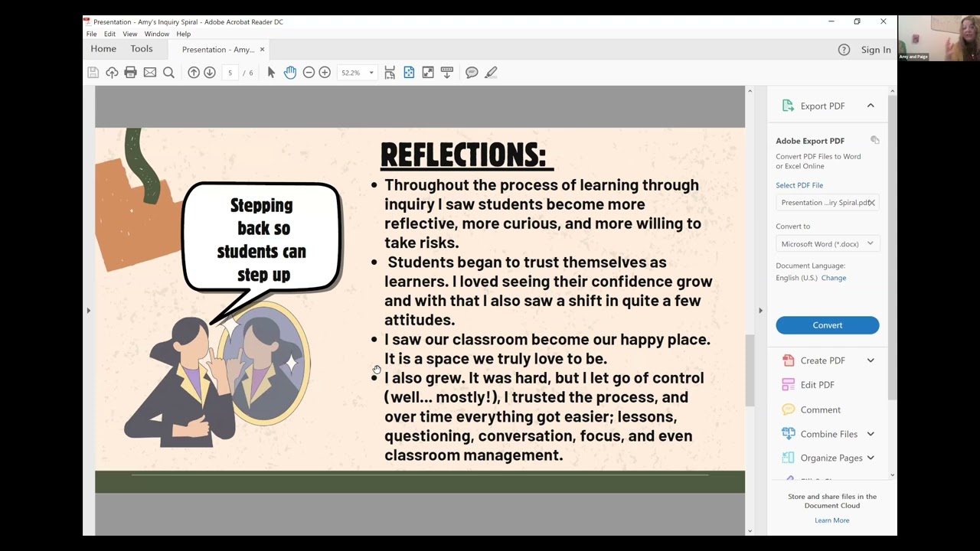Viewport: 980px width, 551px height.
Task: Open the Find text search tool
Action: [169, 73]
